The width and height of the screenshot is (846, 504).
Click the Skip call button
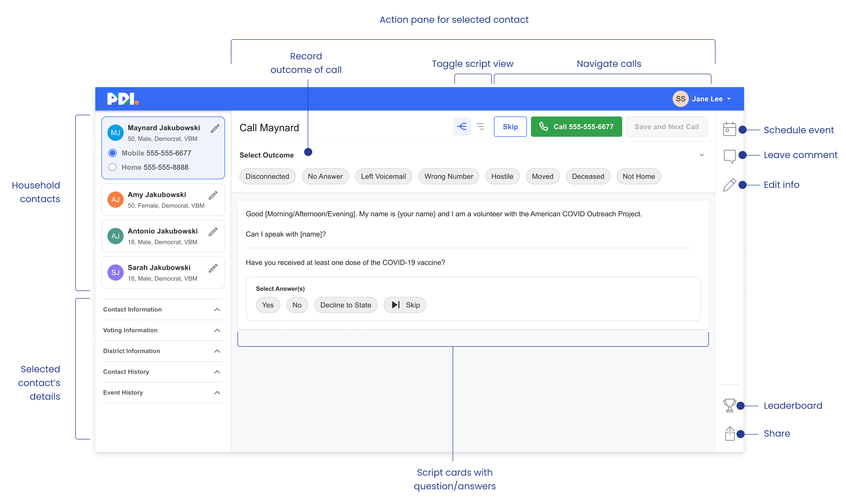tap(510, 127)
